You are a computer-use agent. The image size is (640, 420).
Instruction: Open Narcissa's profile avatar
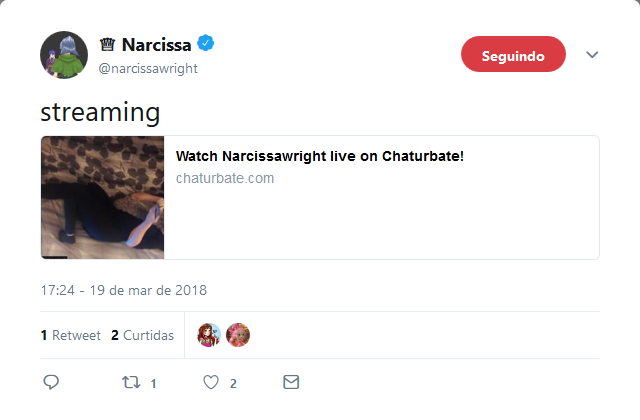point(64,55)
